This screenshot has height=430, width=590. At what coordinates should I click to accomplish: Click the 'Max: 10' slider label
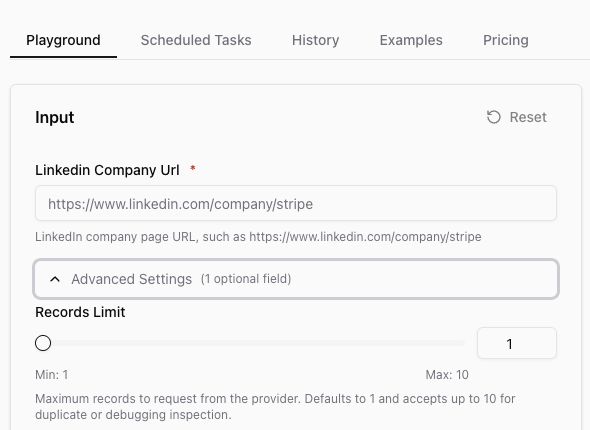pyautogui.click(x=447, y=375)
